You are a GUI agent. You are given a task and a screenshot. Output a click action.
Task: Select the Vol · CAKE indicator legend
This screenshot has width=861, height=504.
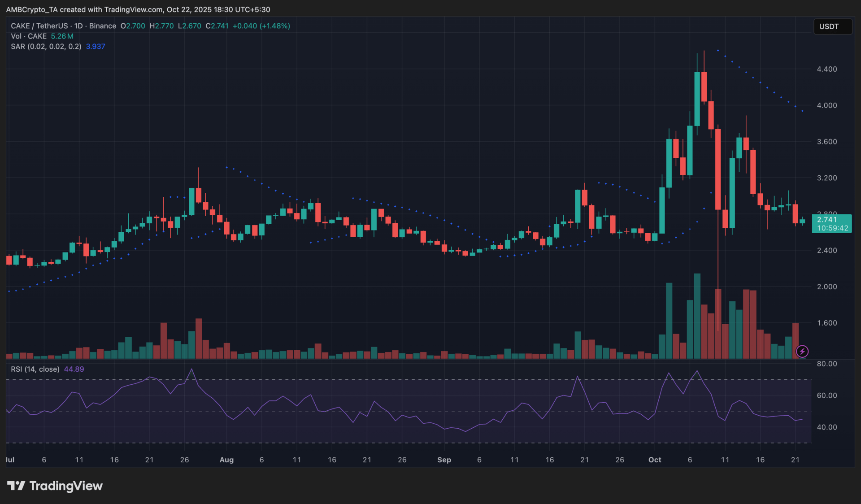tap(29, 36)
